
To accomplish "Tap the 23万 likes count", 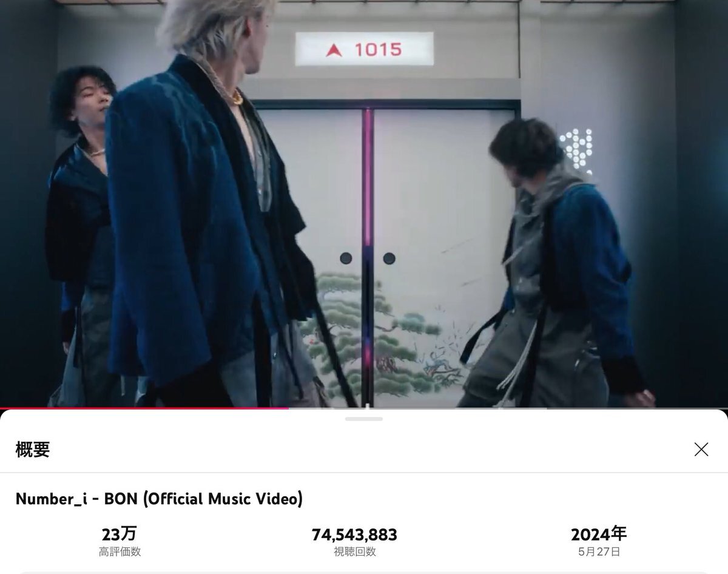I will (x=120, y=534).
